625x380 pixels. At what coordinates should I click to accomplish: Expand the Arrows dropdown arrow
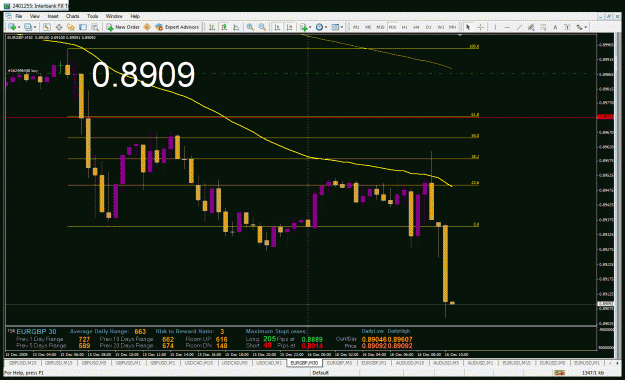[586, 27]
